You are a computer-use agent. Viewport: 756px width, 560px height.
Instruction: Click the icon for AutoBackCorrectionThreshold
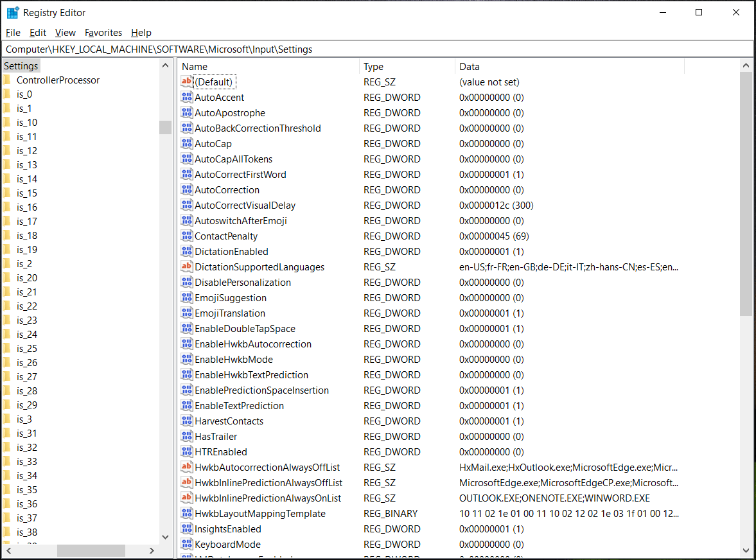186,128
